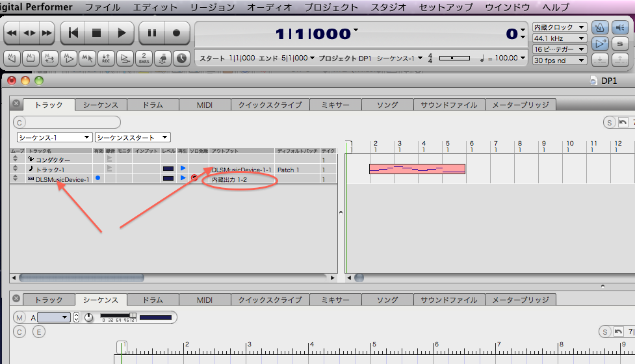The width and height of the screenshot is (635, 364).
Task: Click the slow scrub shuttle button
Action: click(x=29, y=32)
